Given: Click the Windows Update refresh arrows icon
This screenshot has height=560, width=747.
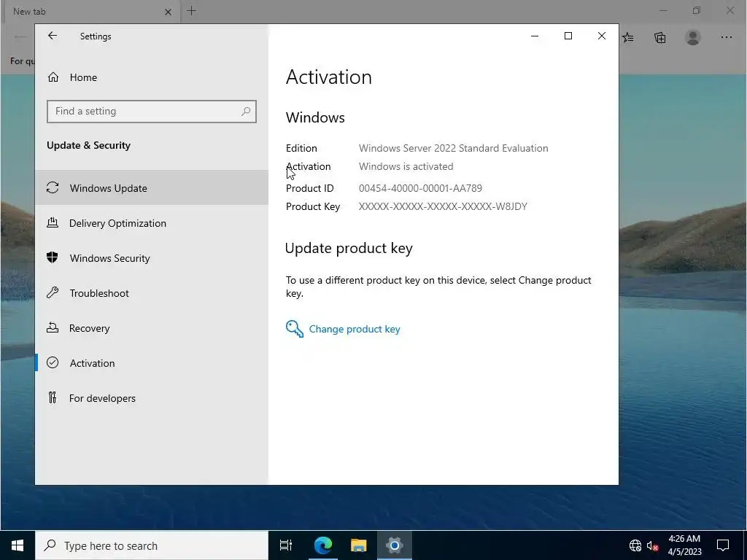Looking at the screenshot, I should tap(53, 187).
